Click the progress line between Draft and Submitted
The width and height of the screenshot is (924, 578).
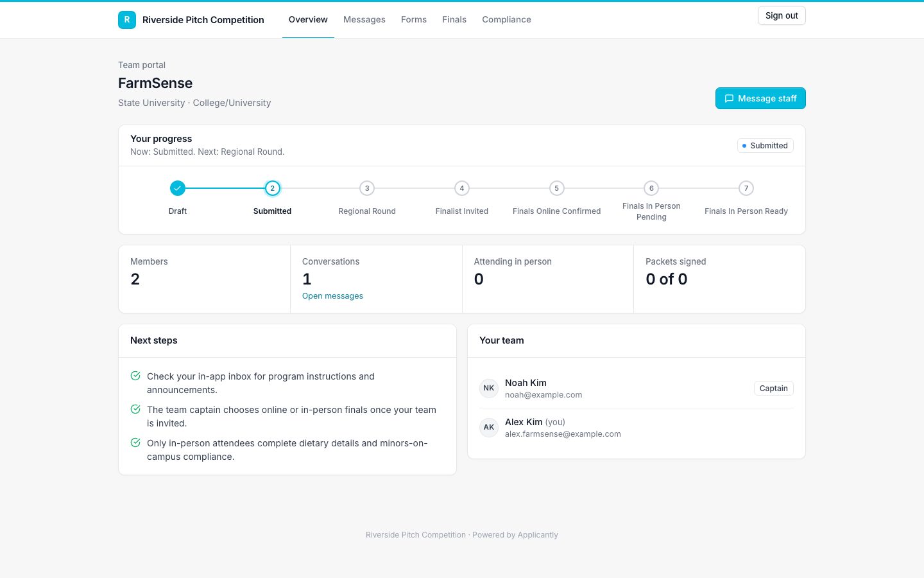point(225,188)
